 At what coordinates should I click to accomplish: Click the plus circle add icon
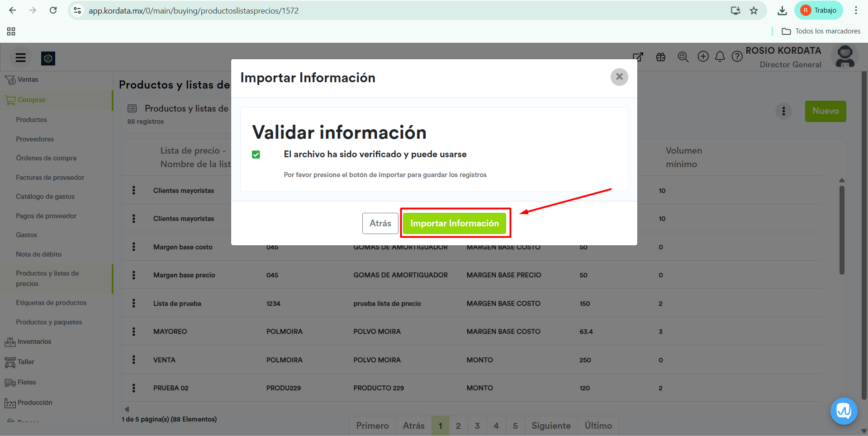(x=703, y=56)
